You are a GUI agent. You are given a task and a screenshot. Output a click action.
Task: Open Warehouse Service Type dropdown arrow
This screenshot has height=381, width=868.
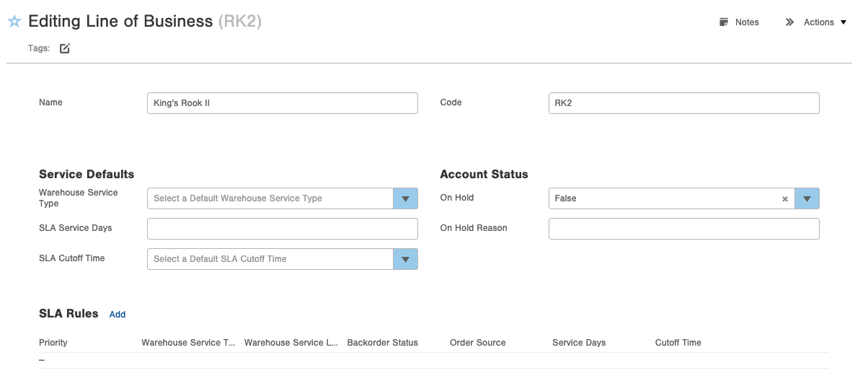(405, 198)
